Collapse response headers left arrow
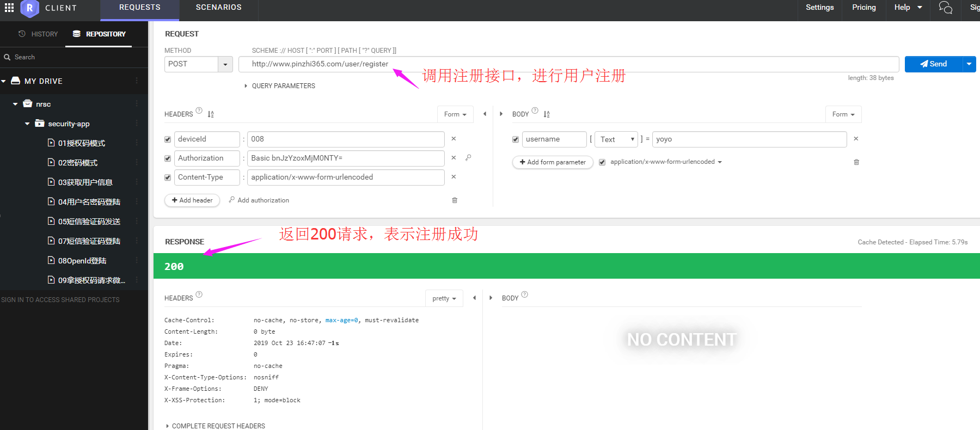 click(474, 298)
